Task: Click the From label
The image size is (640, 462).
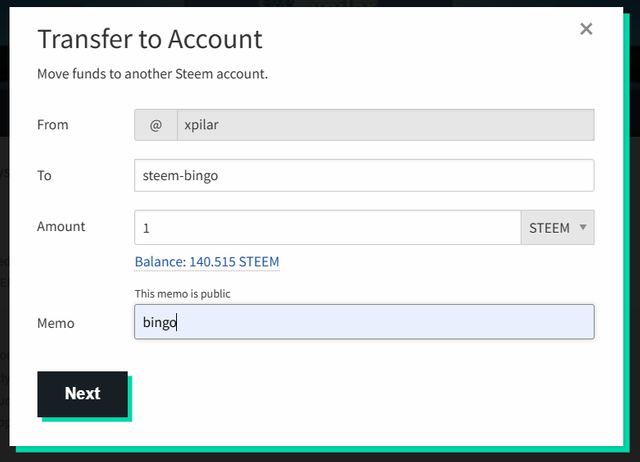Action: (x=53, y=125)
